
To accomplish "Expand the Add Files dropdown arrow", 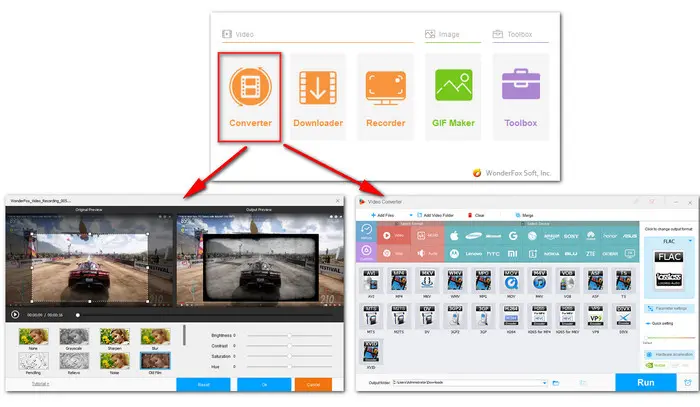I will [411, 215].
